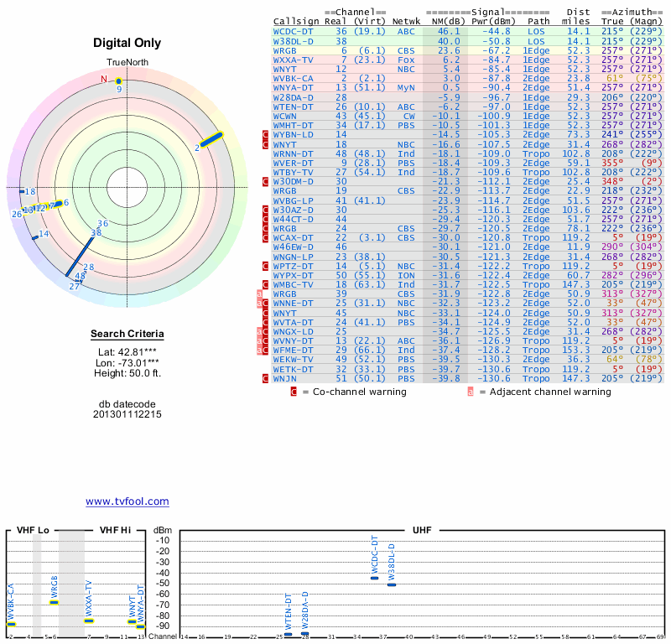Click the co-channel warning icon next to WNJN
This screenshot has height=644, width=671.
[x=267, y=379]
